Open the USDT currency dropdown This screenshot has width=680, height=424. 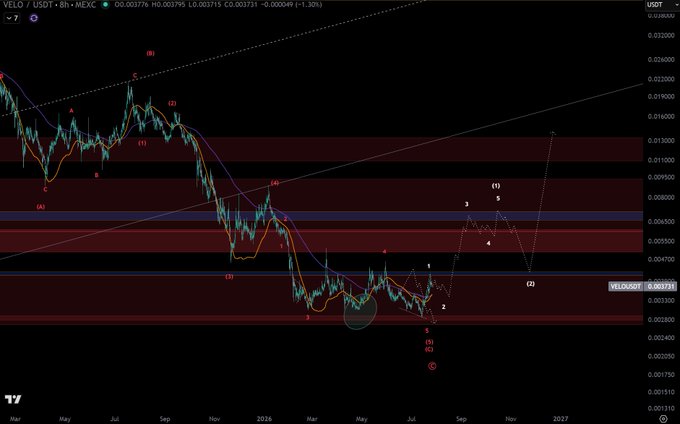click(x=662, y=5)
